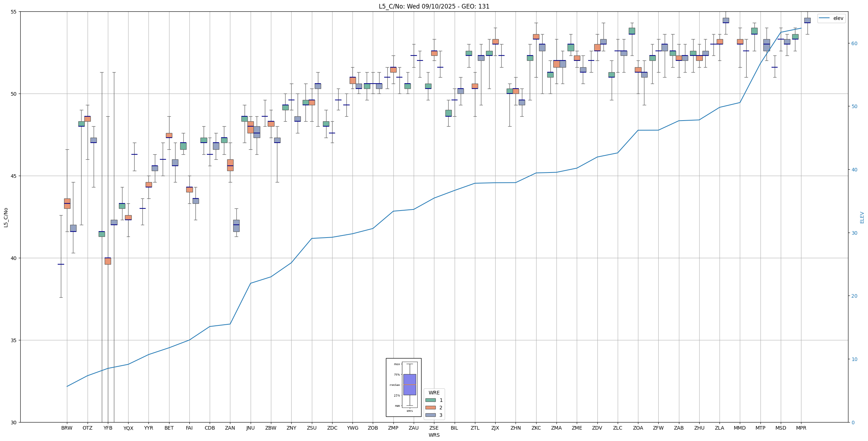Click the 30 tick on left axis
Image resolution: width=868 pixels, height=441 pixels.
tap(14, 422)
